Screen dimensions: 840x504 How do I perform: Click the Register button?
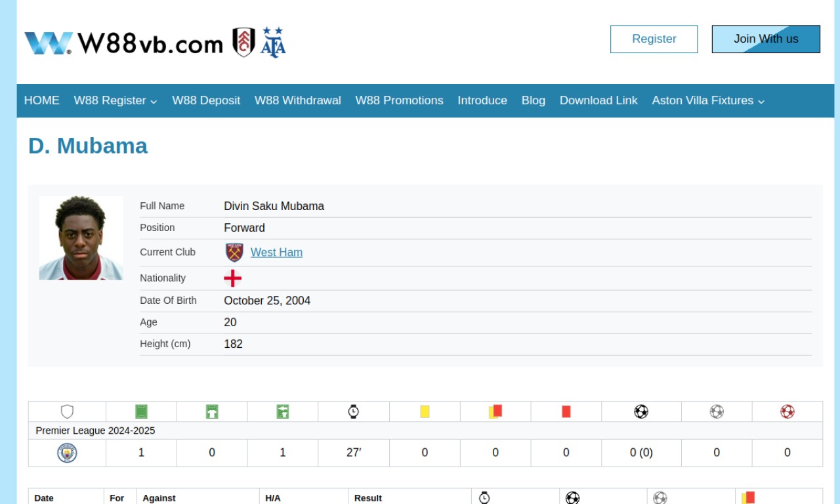pos(654,39)
